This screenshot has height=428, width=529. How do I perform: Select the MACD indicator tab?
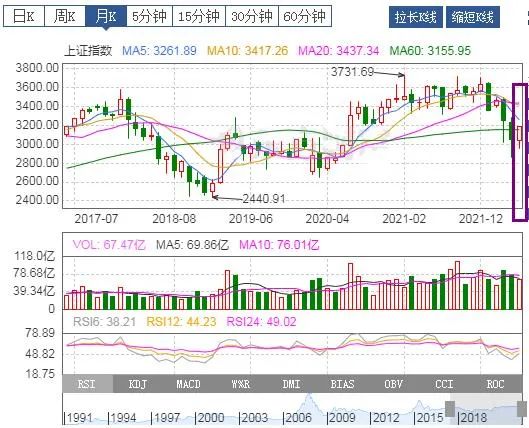click(x=189, y=384)
